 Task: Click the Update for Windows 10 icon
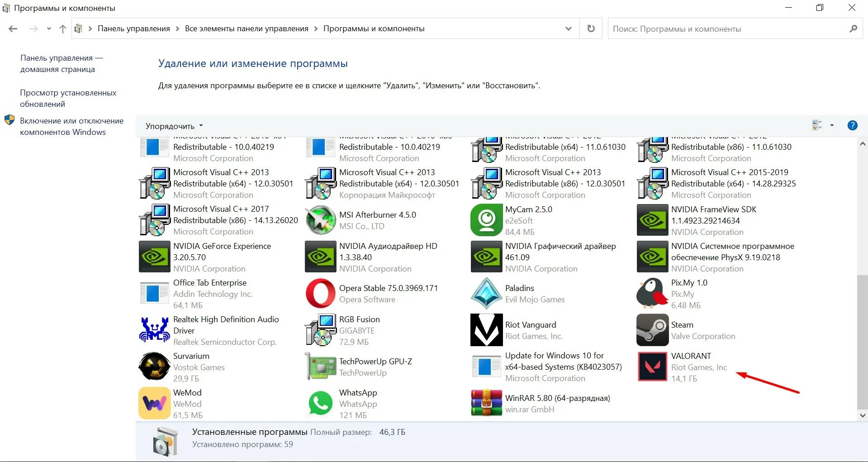pos(486,367)
